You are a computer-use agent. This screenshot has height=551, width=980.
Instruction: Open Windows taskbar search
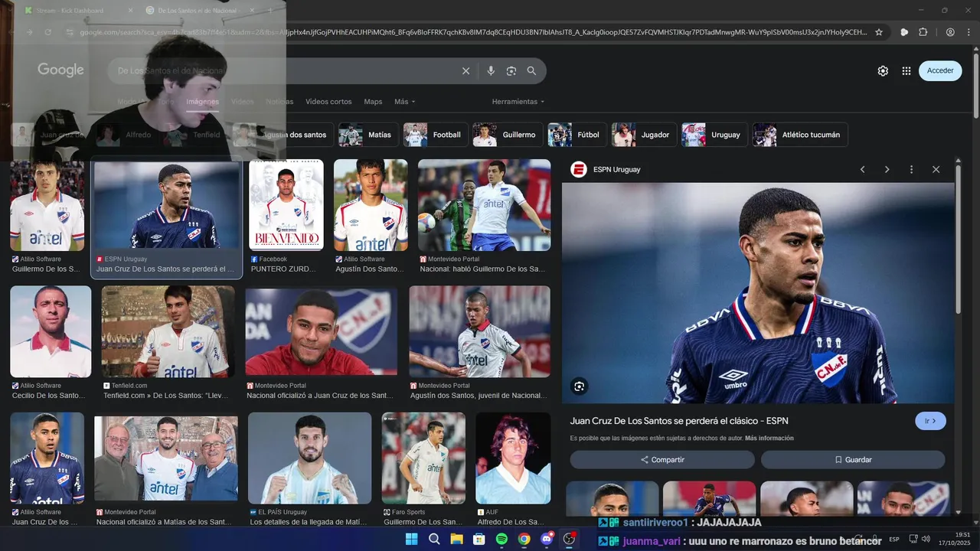click(x=434, y=539)
